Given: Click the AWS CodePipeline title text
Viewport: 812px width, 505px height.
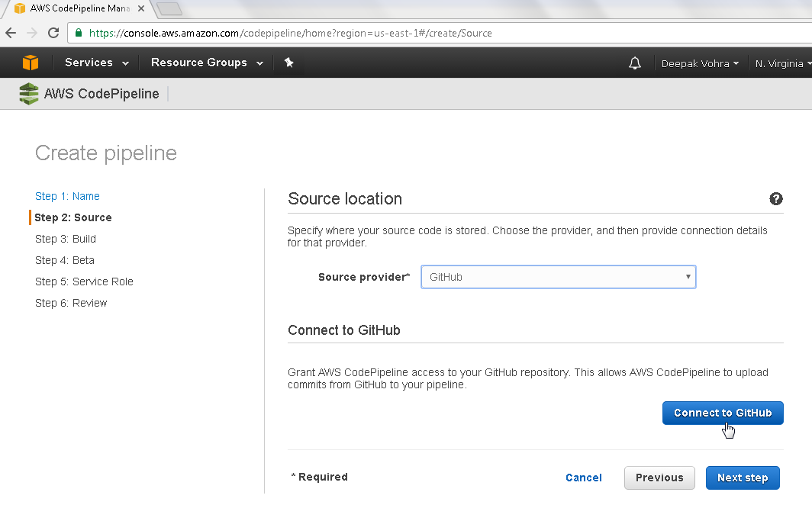Looking at the screenshot, I should pos(101,94).
